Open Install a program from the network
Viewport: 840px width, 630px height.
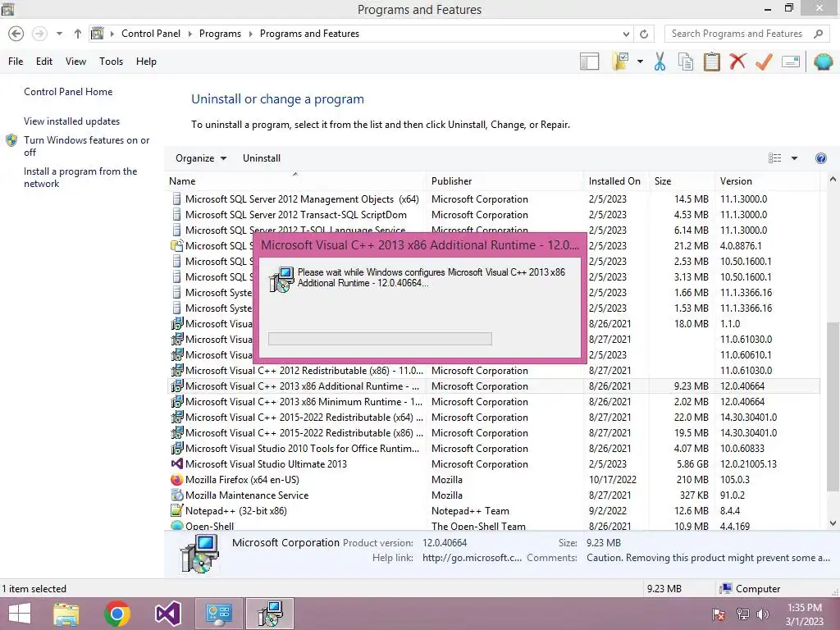(80, 177)
